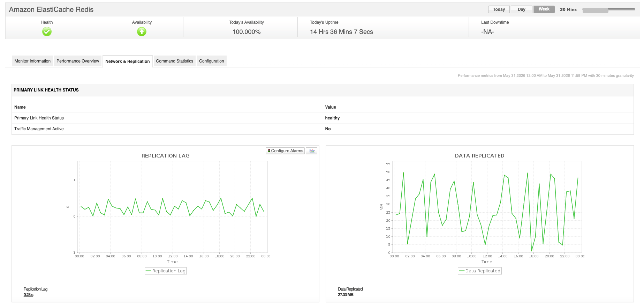Click inside the Replication Lag chart plot

(x=172, y=207)
